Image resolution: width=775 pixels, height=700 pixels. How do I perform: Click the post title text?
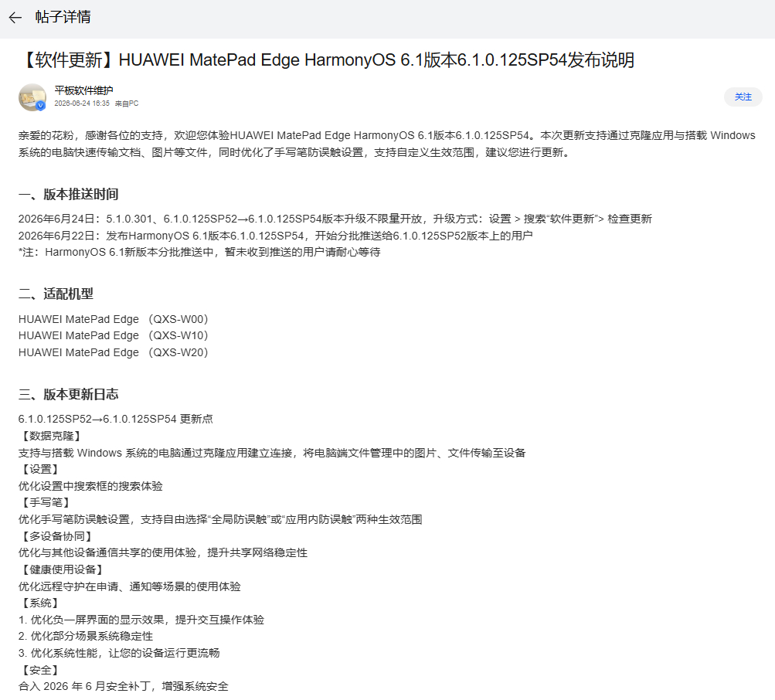[326, 59]
